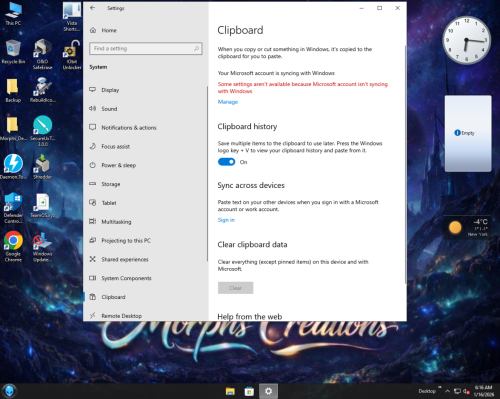The height and width of the screenshot is (399, 500).
Task: Click the Sync across devices heading
Action: pos(251,185)
